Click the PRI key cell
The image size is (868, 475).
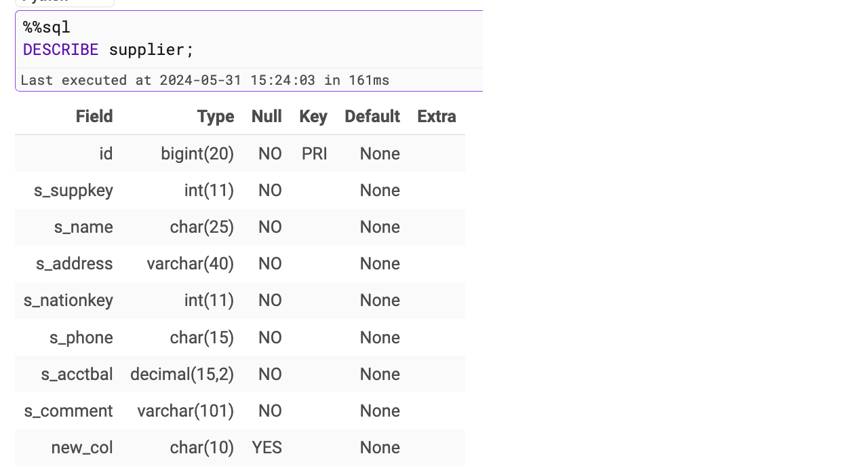315,154
